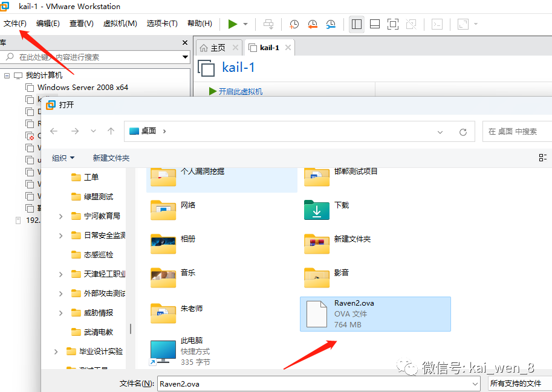The height and width of the screenshot is (392, 552).
Task: Click the stretch guest display icon
Action: tap(463, 24)
